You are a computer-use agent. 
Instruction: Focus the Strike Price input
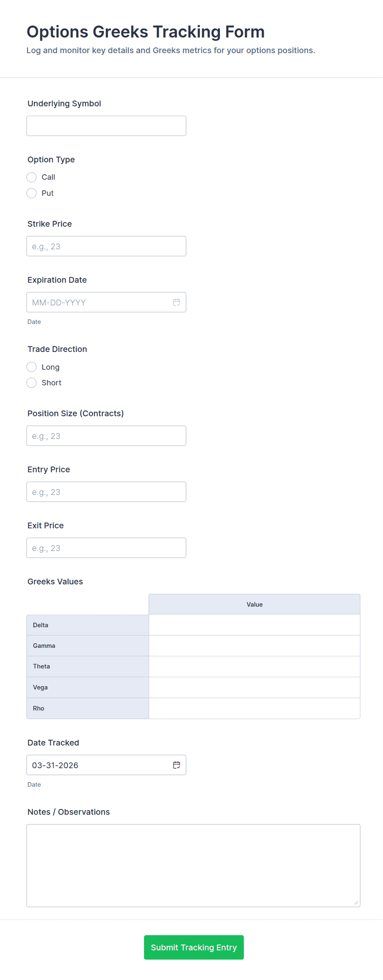tap(106, 246)
